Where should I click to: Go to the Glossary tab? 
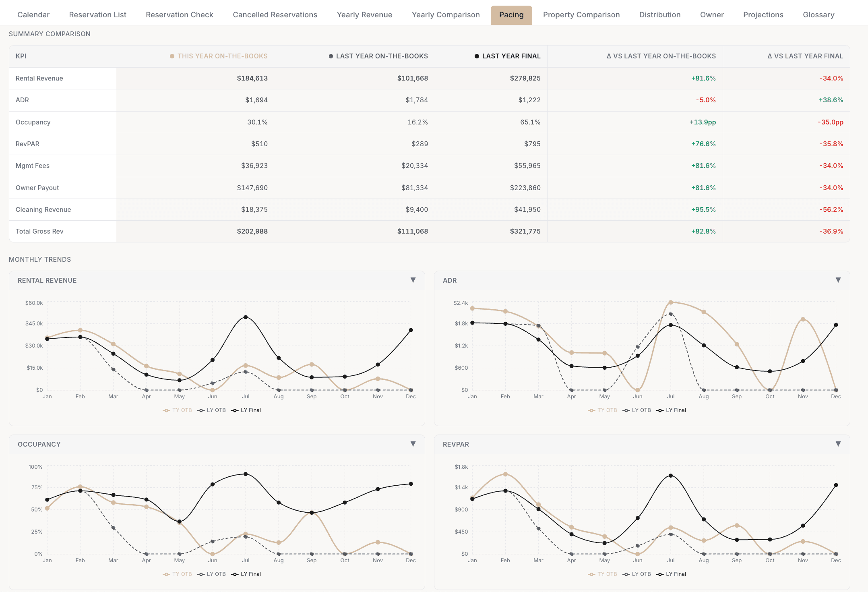818,15
